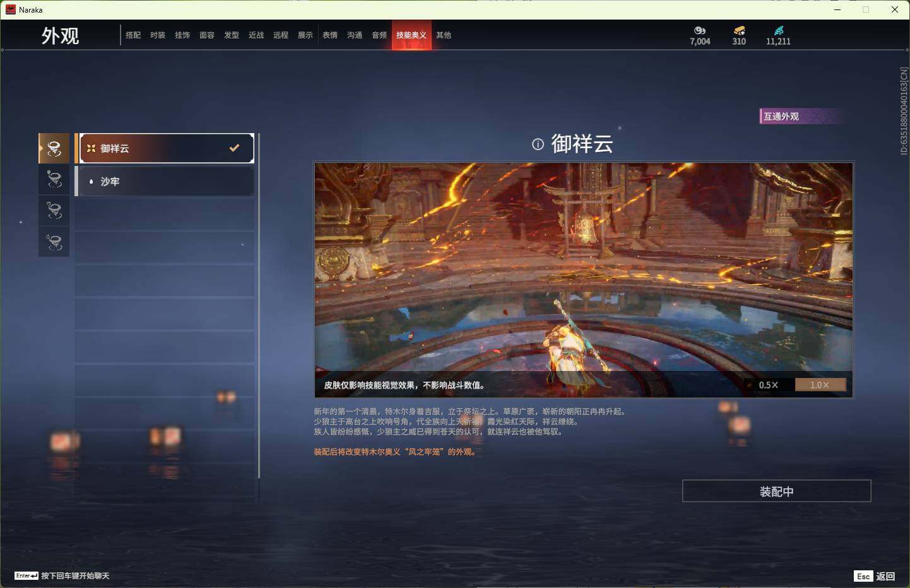This screenshot has width=910, height=588.
Task: Click the 御祥云 title above the preview
Action: coord(582,144)
